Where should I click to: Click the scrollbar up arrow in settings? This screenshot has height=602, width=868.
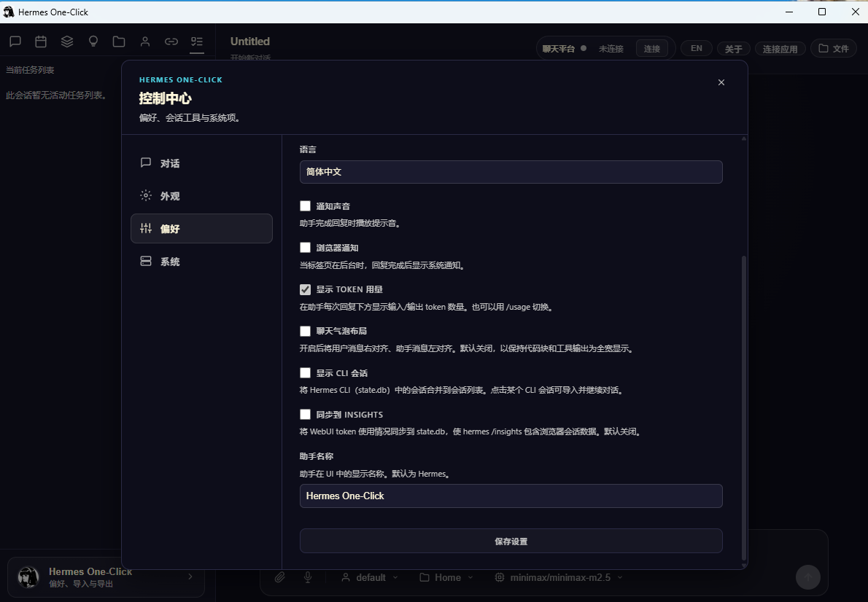744,138
